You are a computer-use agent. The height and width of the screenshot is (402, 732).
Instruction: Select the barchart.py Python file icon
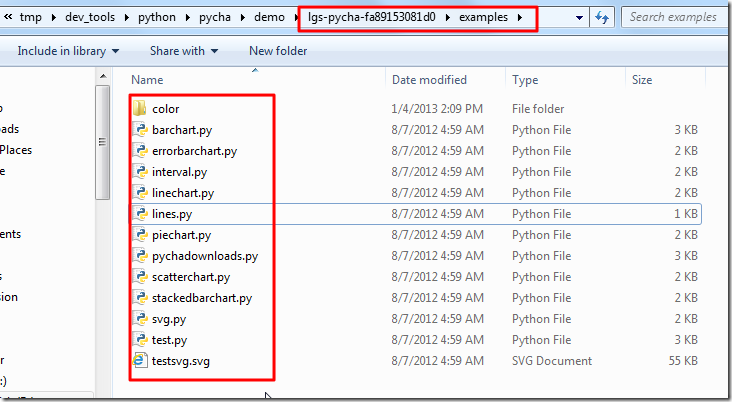coord(140,130)
